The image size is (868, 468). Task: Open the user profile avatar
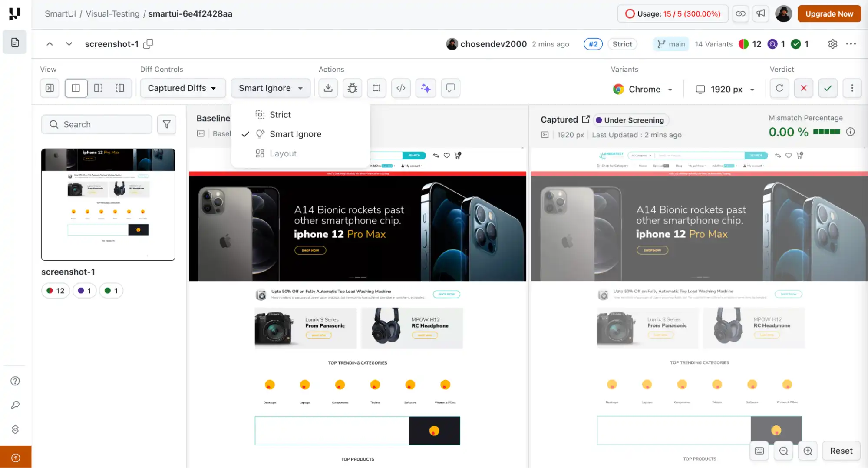(x=783, y=14)
